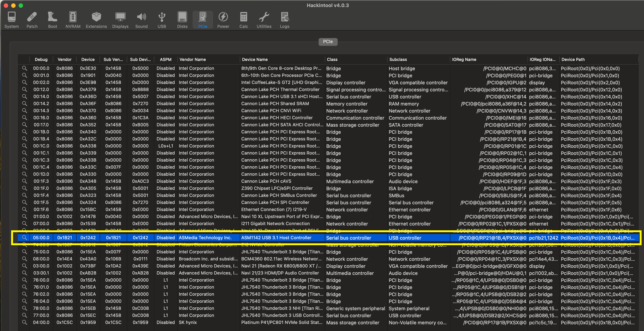Screen dimensions: 644x331
Task: Select the Navi 10 XL Upstream Port row
Action: click(328, 217)
